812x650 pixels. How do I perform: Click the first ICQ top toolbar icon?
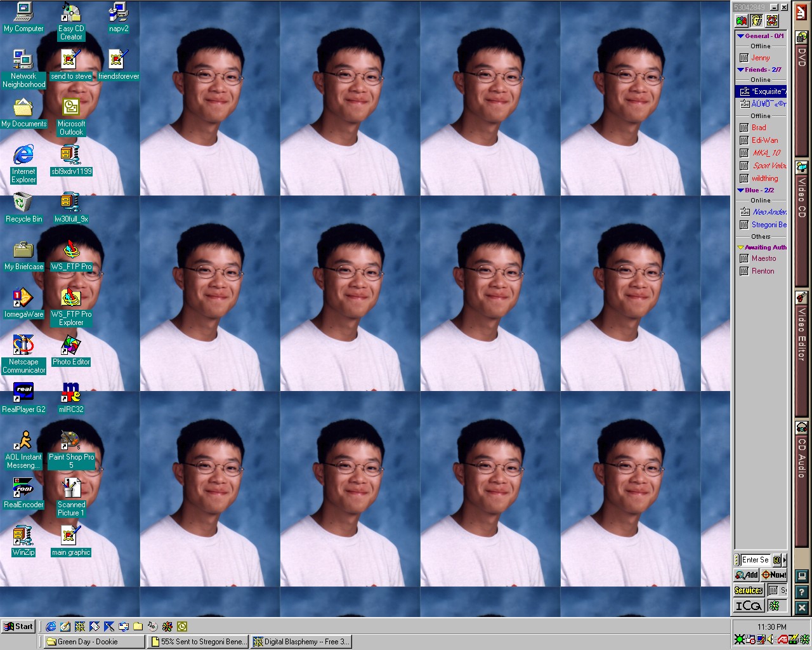point(741,20)
